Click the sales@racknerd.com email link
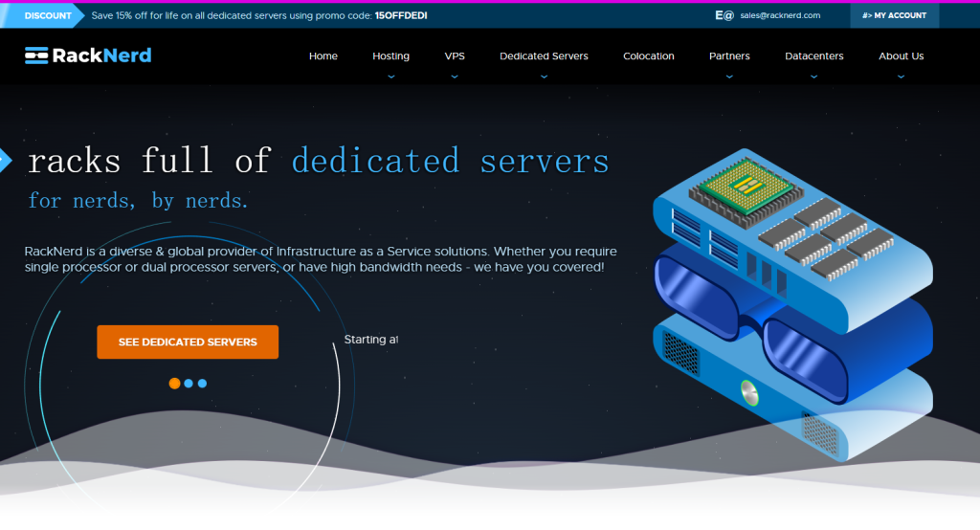This screenshot has height=530, width=980. tap(780, 15)
